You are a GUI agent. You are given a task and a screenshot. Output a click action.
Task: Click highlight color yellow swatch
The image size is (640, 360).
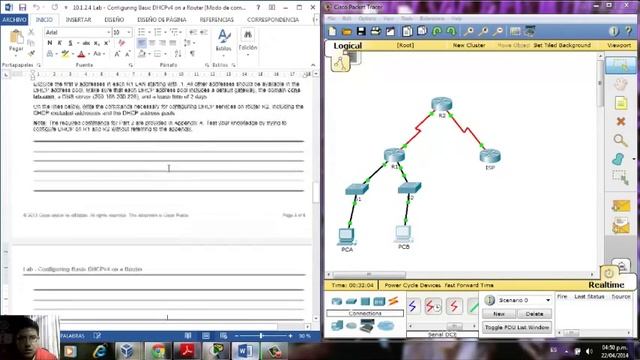coord(65,54)
